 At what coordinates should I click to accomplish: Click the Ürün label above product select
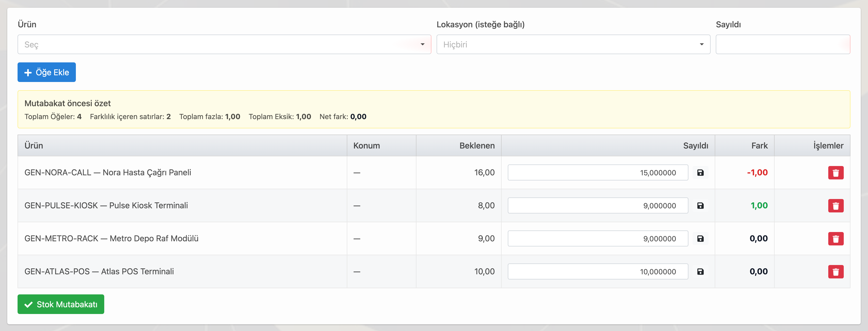[27, 24]
